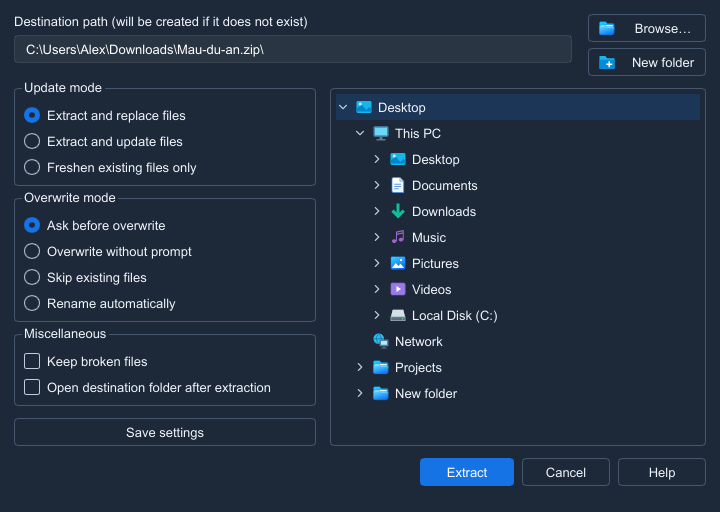
Task: Select the Music label in tree
Action: click(x=429, y=238)
